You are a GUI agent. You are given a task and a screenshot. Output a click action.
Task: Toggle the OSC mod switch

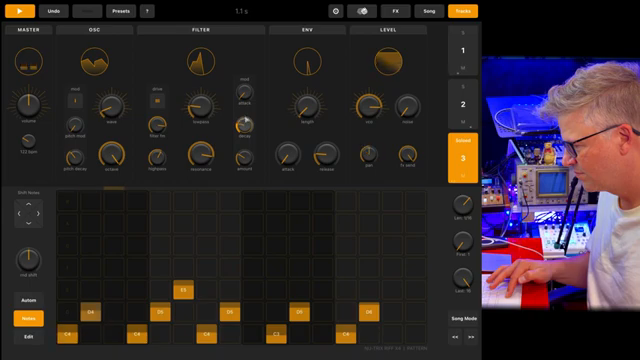(75, 100)
